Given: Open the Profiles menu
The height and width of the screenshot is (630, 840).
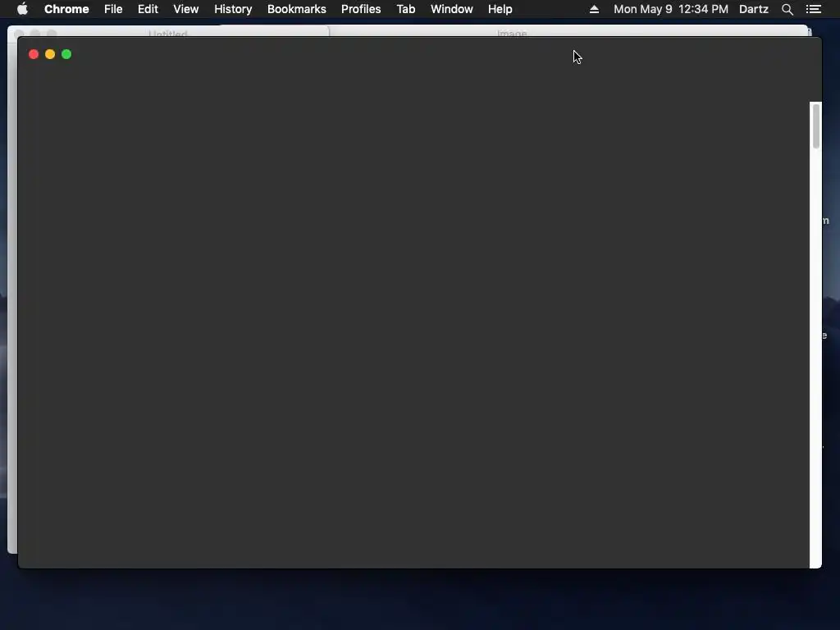Looking at the screenshot, I should (361, 9).
